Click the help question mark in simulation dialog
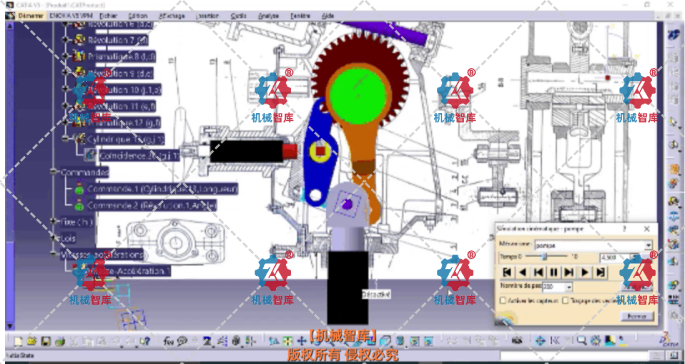Screen dimensions: 685x364 click(625, 228)
